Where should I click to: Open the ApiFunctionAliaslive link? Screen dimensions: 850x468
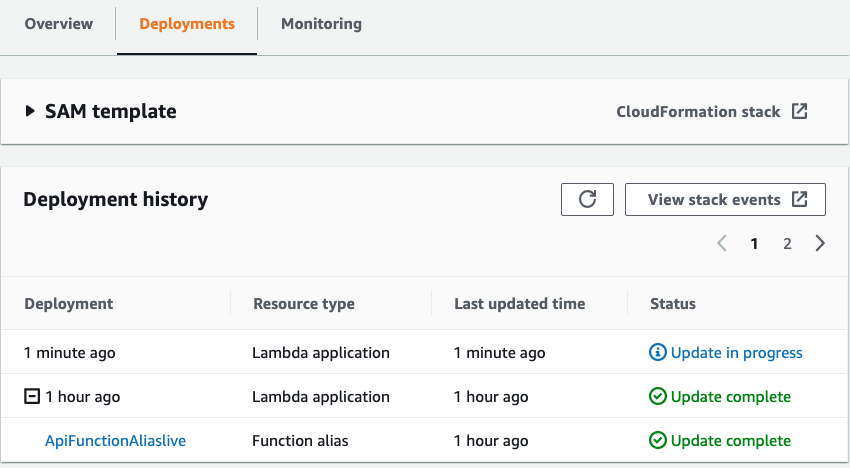115,440
